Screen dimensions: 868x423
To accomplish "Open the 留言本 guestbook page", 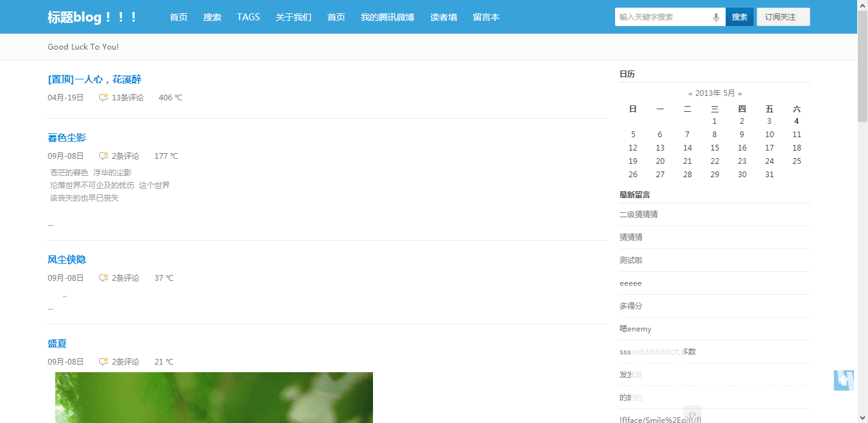I will (x=486, y=17).
